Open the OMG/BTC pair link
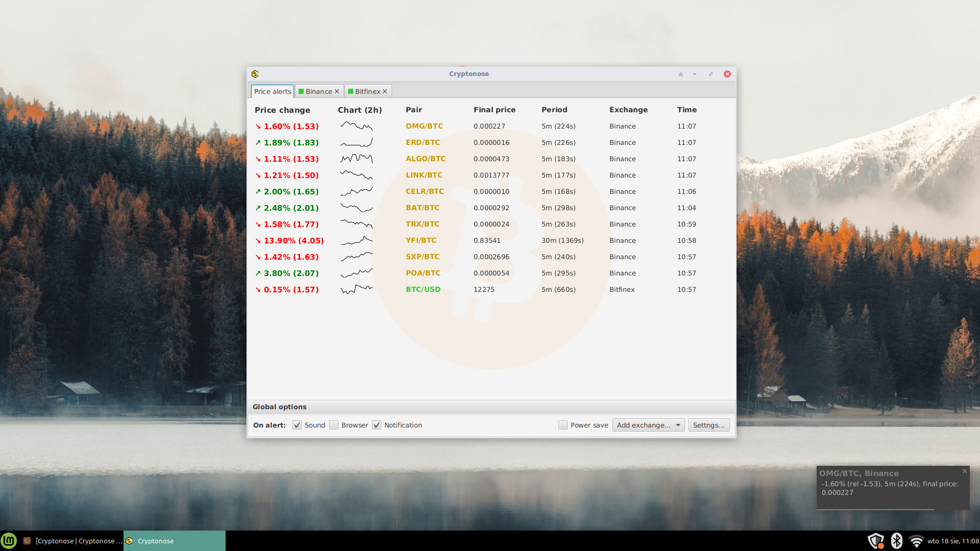980x551 pixels. (x=424, y=126)
